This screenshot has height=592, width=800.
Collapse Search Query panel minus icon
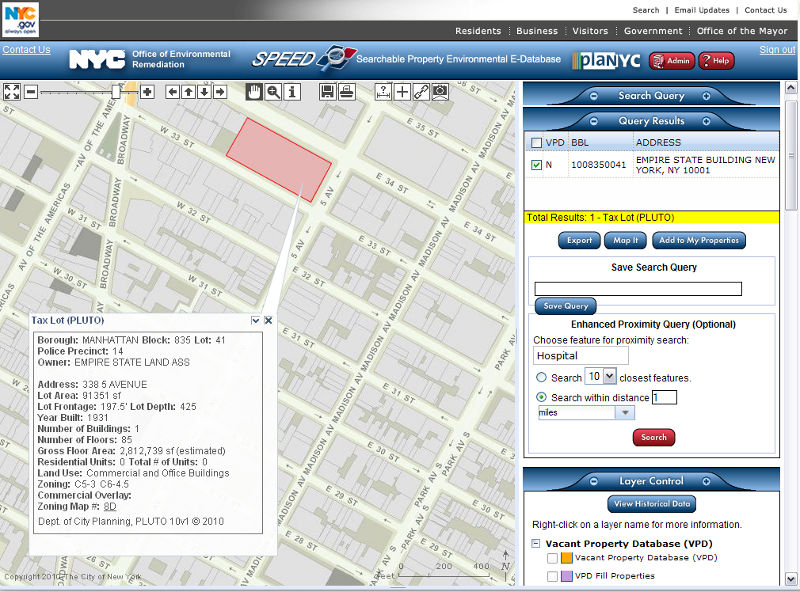coord(593,96)
